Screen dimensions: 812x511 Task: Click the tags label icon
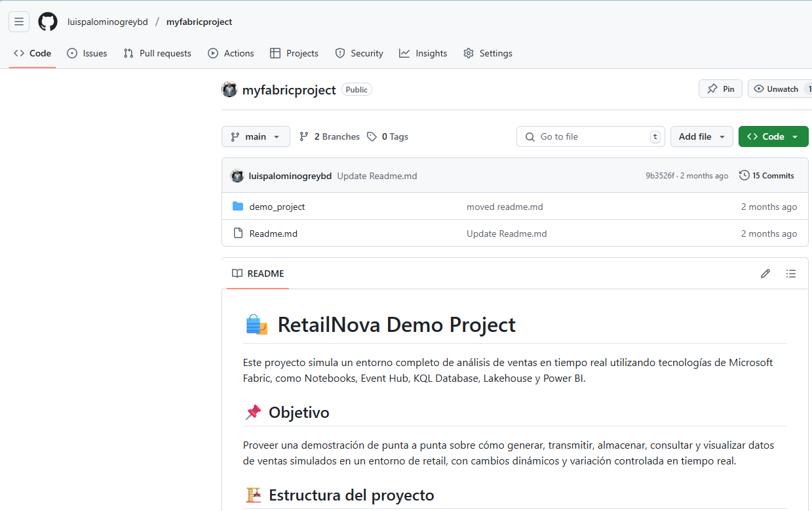coord(372,136)
